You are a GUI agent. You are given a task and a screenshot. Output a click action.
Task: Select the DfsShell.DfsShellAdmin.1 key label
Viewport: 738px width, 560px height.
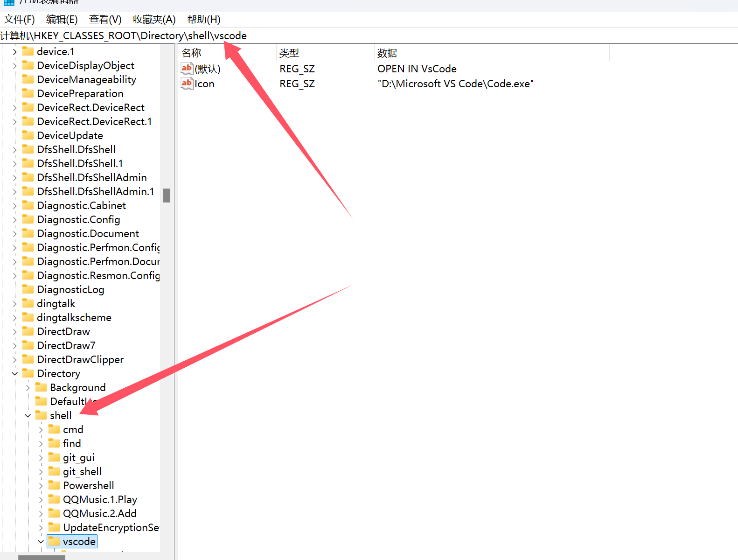click(x=95, y=192)
